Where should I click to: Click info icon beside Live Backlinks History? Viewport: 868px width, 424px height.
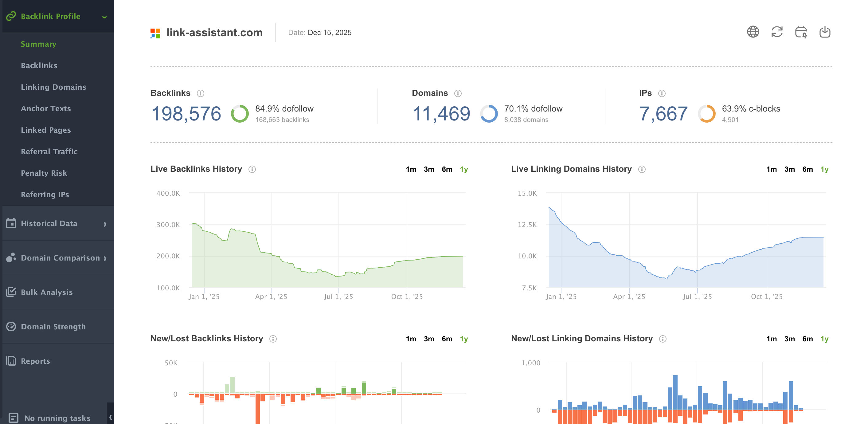point(252,169)
